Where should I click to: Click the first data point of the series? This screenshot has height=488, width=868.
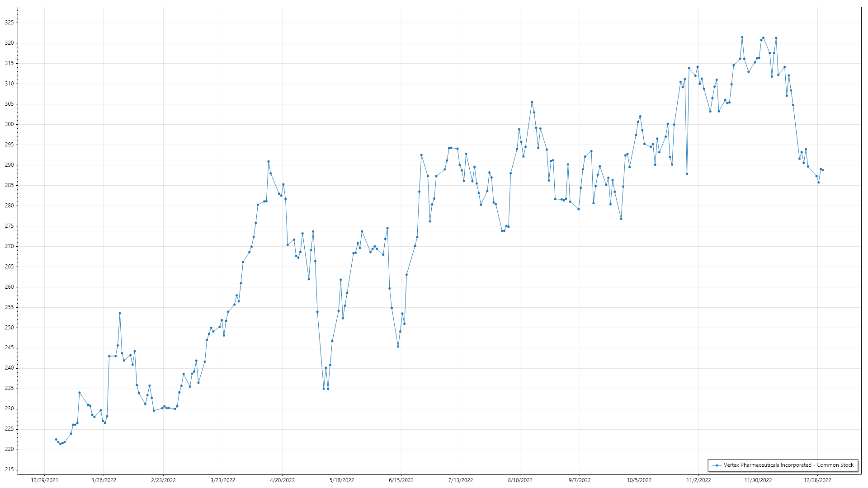56,439
